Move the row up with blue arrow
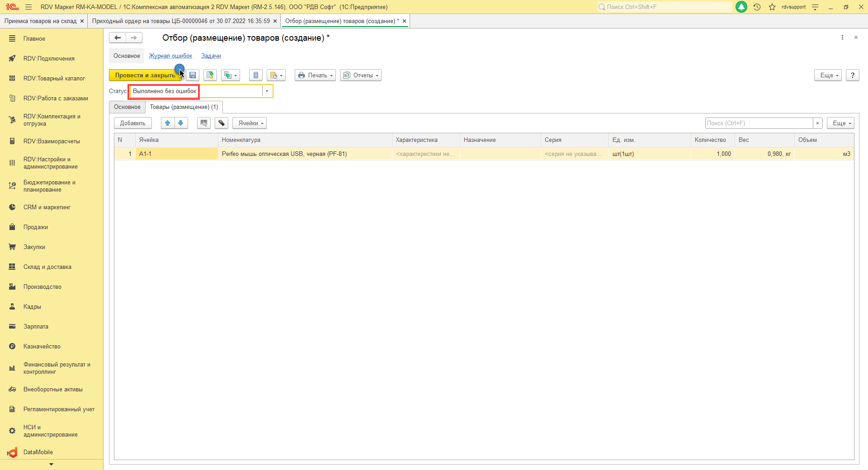 (x=168, y=123)
